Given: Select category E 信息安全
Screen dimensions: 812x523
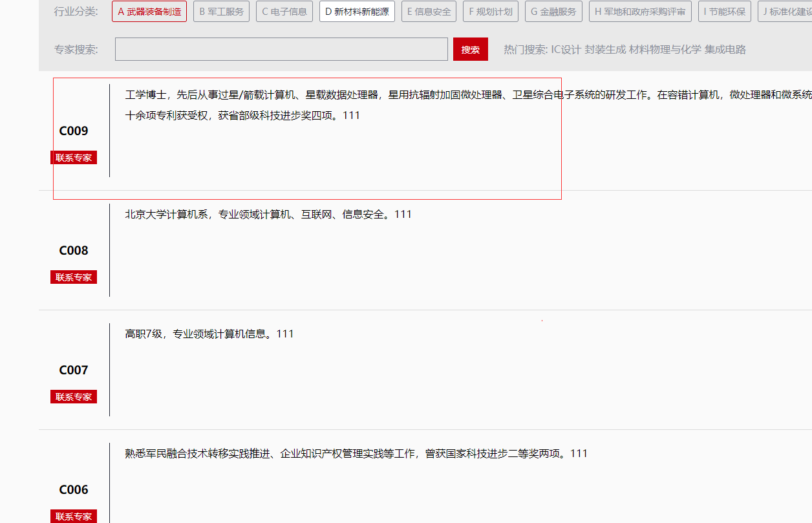Looking at the screenshot, I should coord(429,12).
